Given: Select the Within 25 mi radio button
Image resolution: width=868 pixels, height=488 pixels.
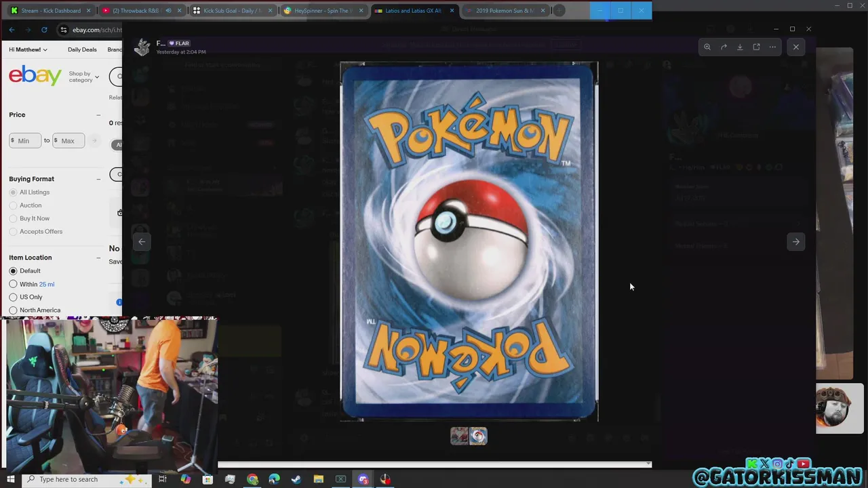Looking at the screenshot, I should tap(13, 284).
